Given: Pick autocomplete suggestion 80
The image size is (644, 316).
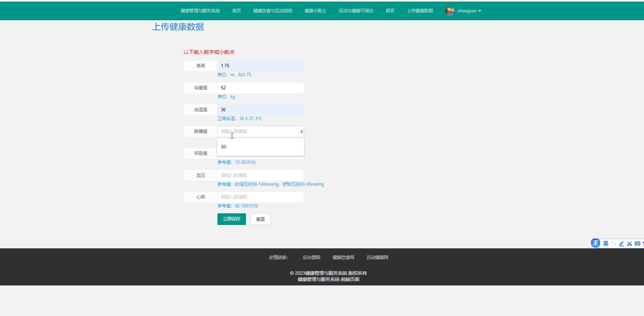Looking at the screenshot, I should click(260, 147).
